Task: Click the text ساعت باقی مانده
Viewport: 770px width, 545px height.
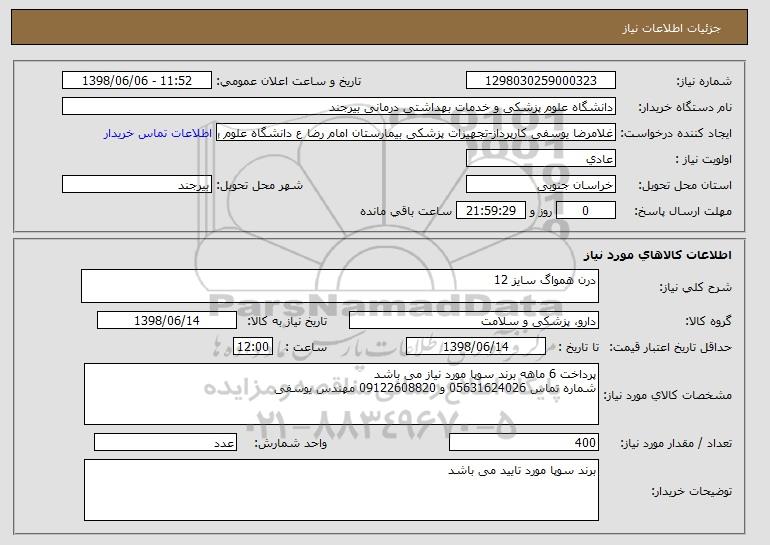Action: [406, 212]
